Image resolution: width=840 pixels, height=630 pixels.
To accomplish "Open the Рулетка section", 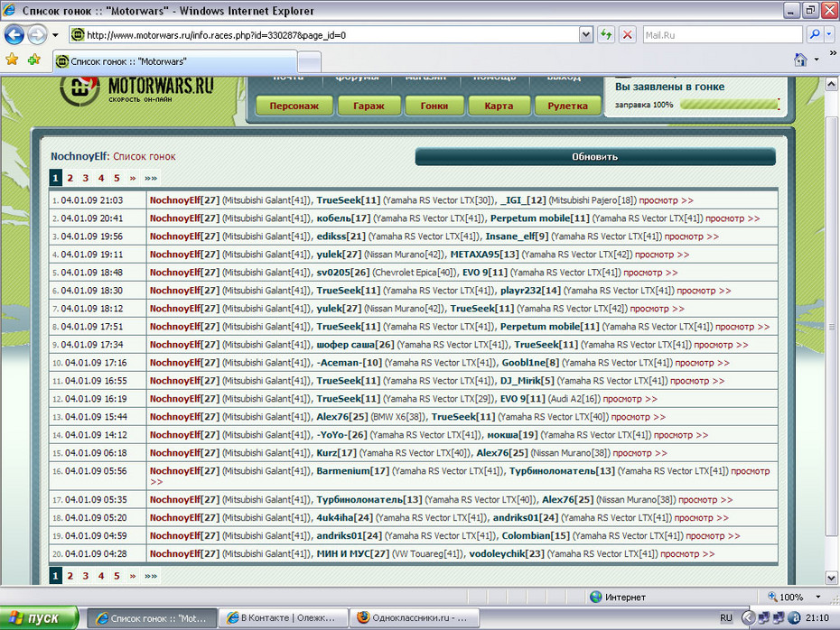I will 567,106.
